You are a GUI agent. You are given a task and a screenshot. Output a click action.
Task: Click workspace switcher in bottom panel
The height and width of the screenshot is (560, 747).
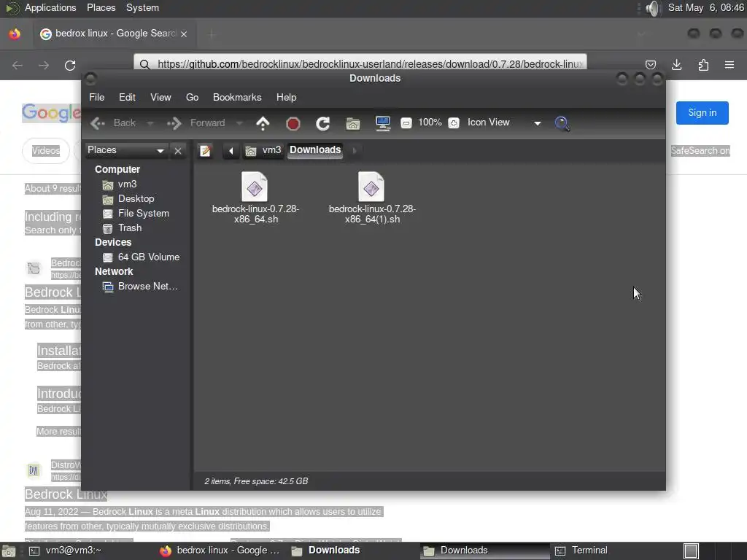[691, 551]
